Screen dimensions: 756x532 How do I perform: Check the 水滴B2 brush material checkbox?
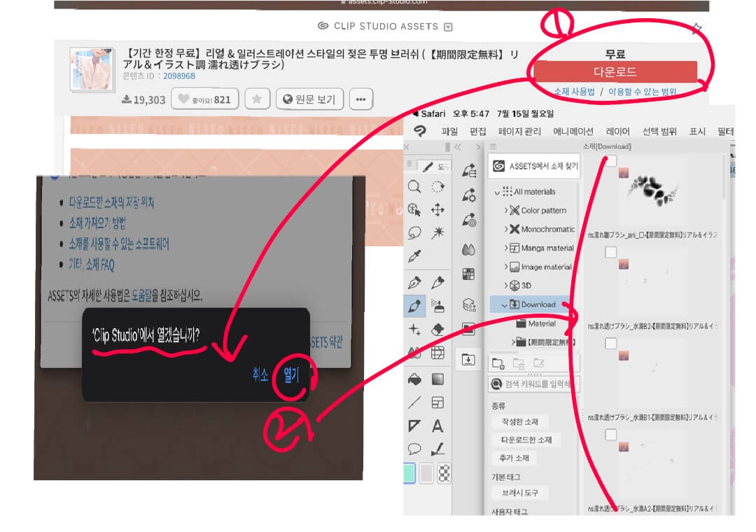611,252
